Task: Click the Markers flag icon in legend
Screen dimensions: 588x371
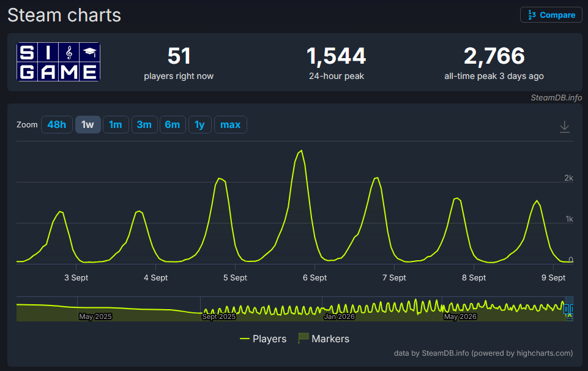Action: [303, 338]
